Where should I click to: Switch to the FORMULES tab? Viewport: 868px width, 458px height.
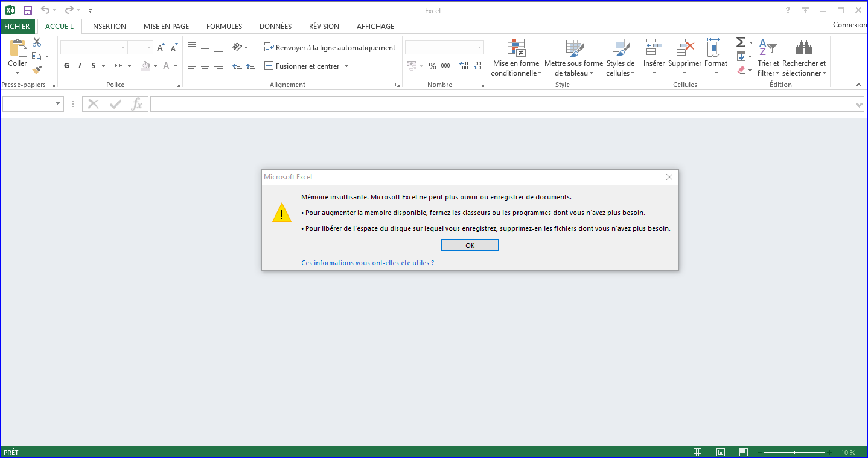pos(224,26)
